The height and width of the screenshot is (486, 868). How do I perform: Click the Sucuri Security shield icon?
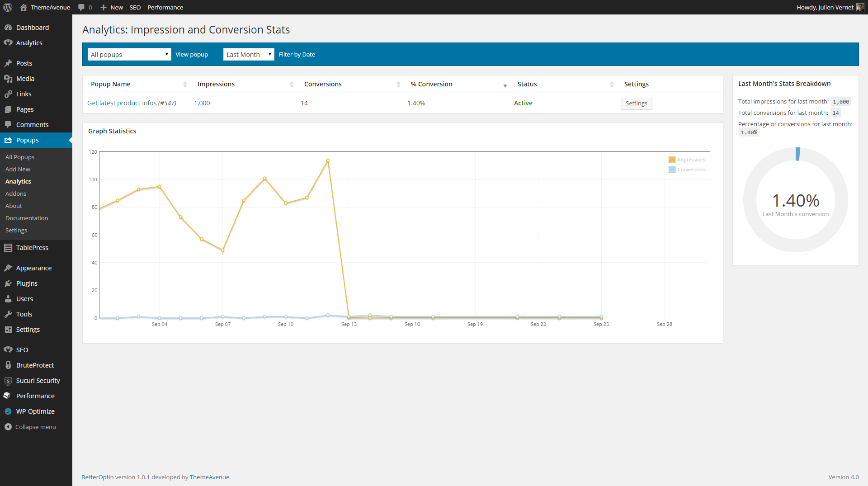[8, 381]
